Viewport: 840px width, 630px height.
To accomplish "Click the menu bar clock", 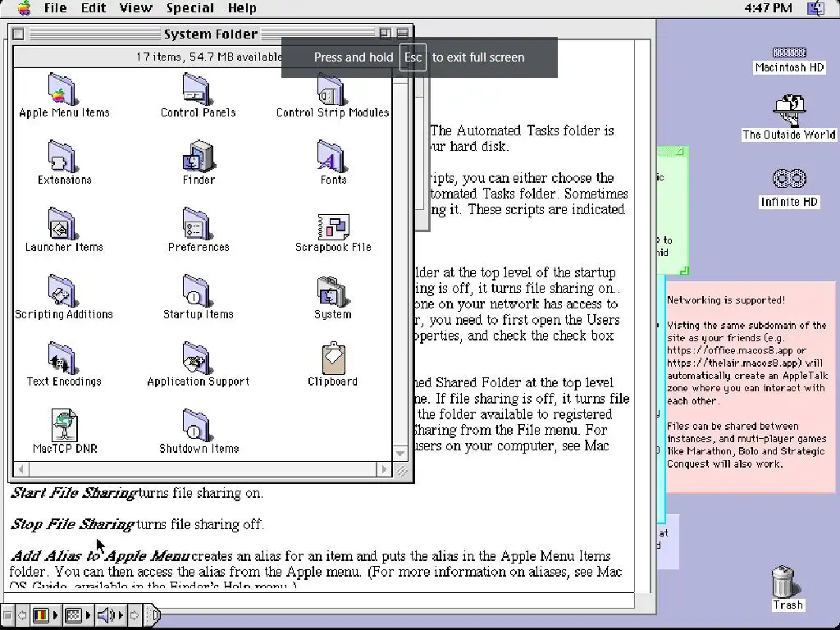I will tap(768, 8).
